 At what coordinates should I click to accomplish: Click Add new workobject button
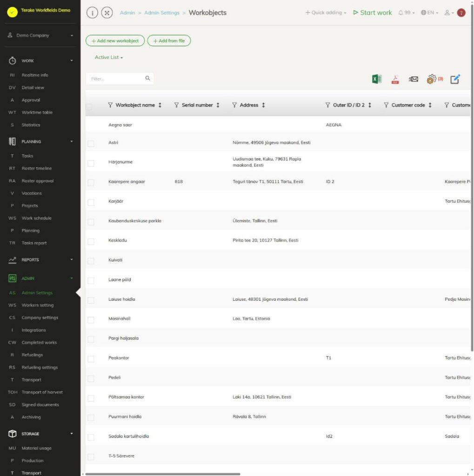[x=115, y=41]
